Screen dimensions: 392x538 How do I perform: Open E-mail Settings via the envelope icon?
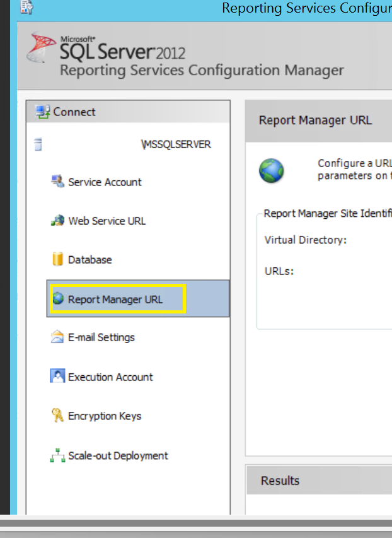tap(57, 337)
